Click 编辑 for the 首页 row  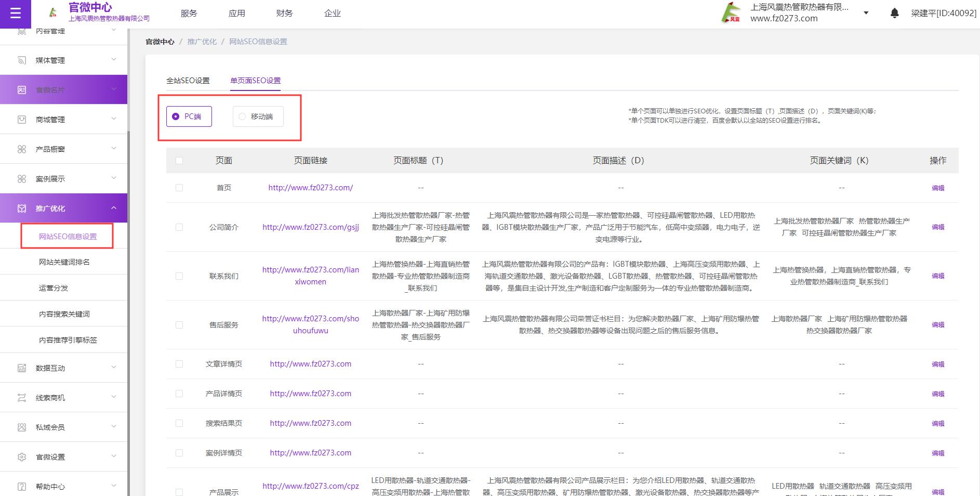(938, 188)
